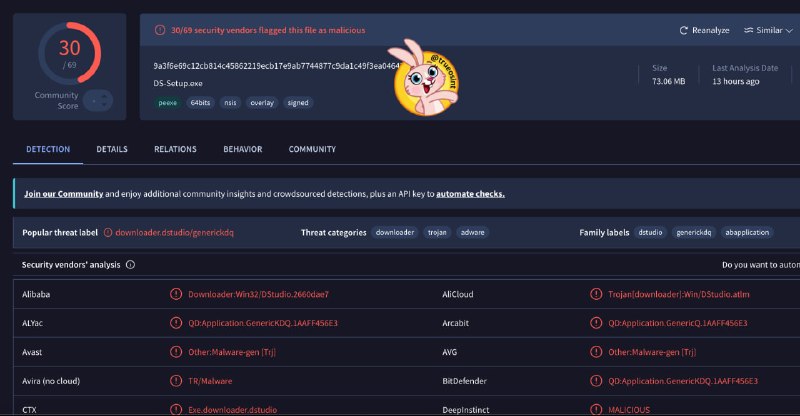Image resolution: width=800 pixels, height=416 pixels.
Task: Open the COMMUNITY tab
Action: click(x=312, y=149)
